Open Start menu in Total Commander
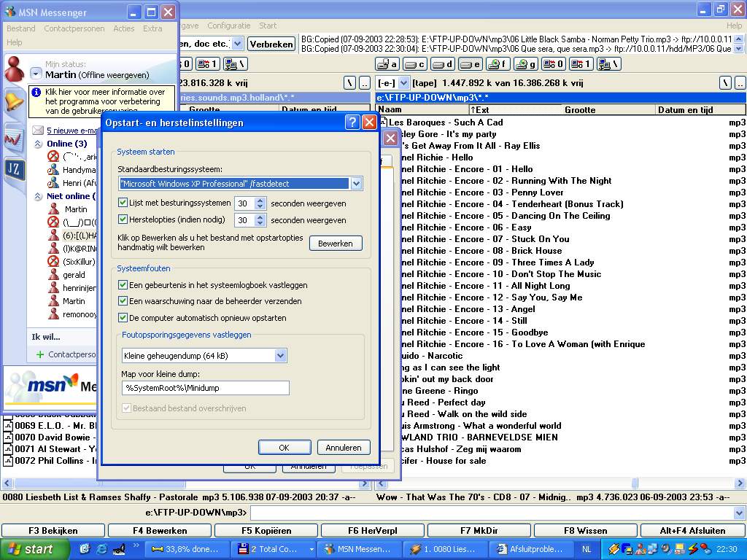This screenshot has height=560, width=747. click(x=268, y=26)
